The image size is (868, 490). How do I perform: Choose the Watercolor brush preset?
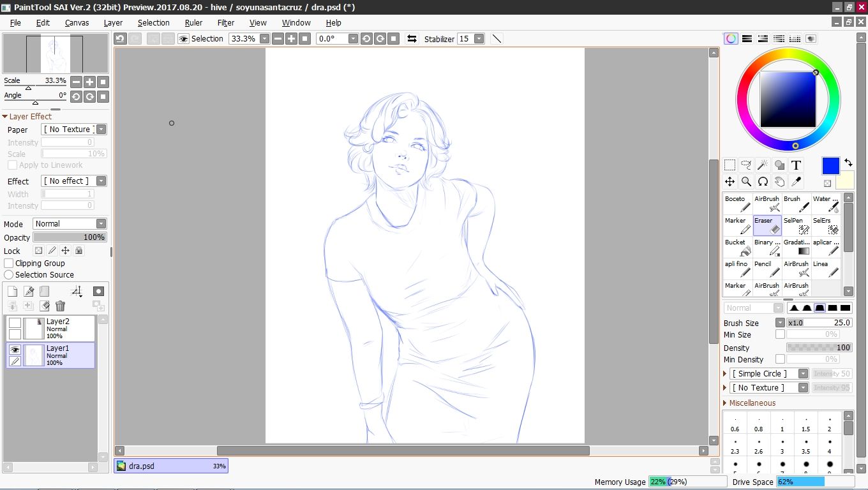tap(825, 204)
